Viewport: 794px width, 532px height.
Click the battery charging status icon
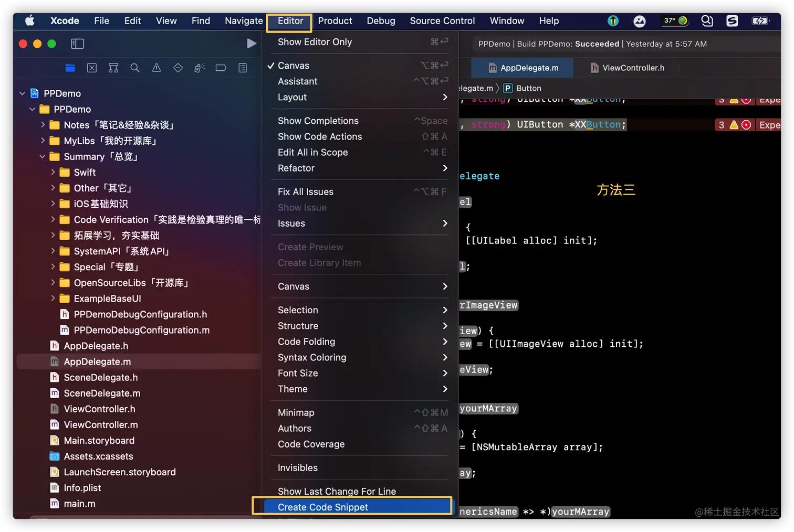tap(760, 21)
